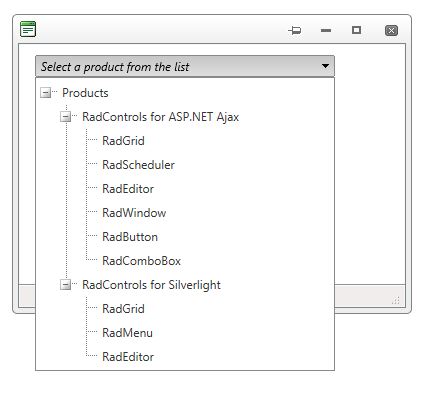Choose the RadMenu item
This screenshot has height=393, width=428.
(x=127, y=333)
